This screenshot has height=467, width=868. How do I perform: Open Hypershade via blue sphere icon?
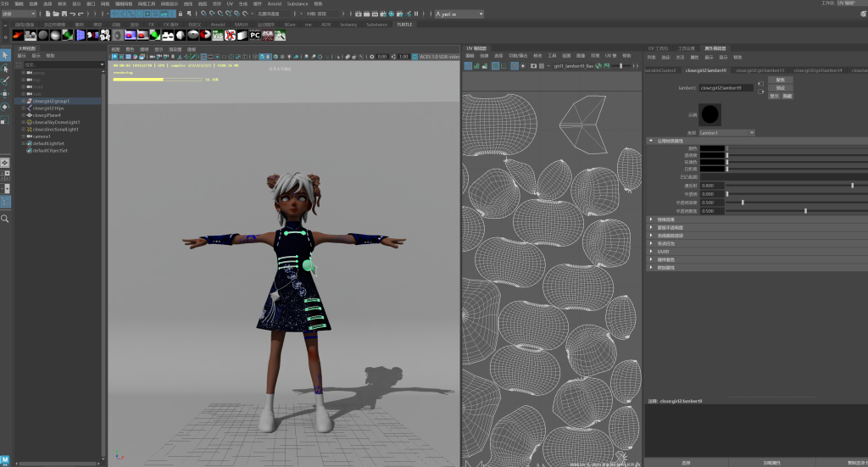click(392, 14)
